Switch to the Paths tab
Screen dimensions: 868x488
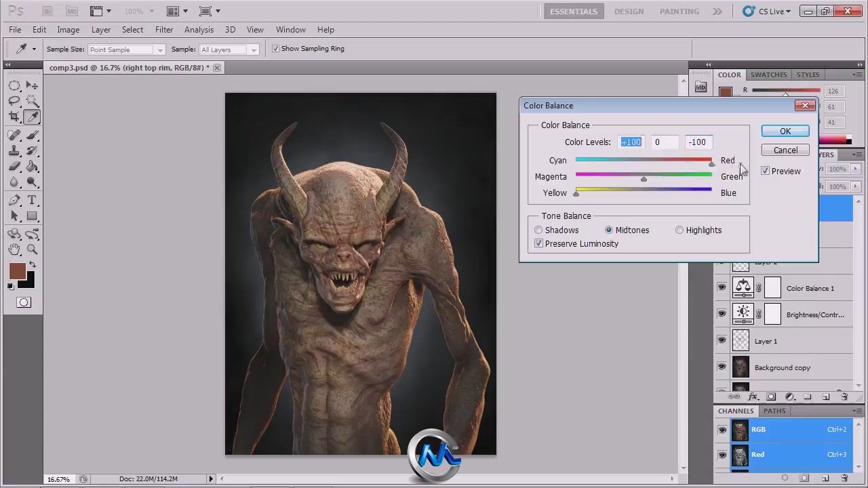click(774, 411)
